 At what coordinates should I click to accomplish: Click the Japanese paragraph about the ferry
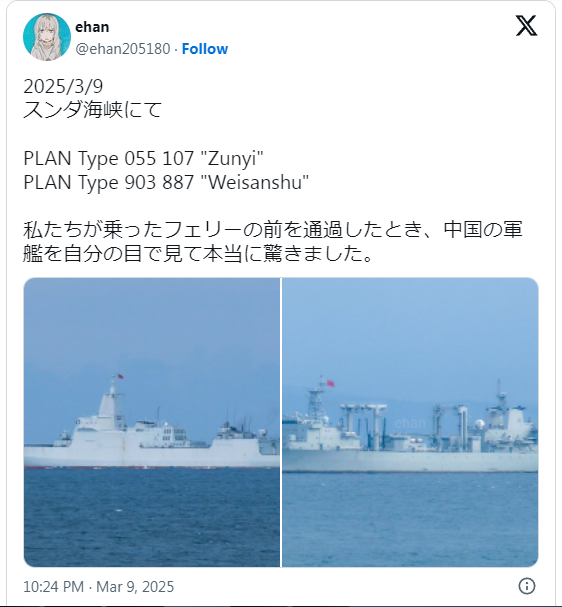pyautogui.click(x=273, y=242)
